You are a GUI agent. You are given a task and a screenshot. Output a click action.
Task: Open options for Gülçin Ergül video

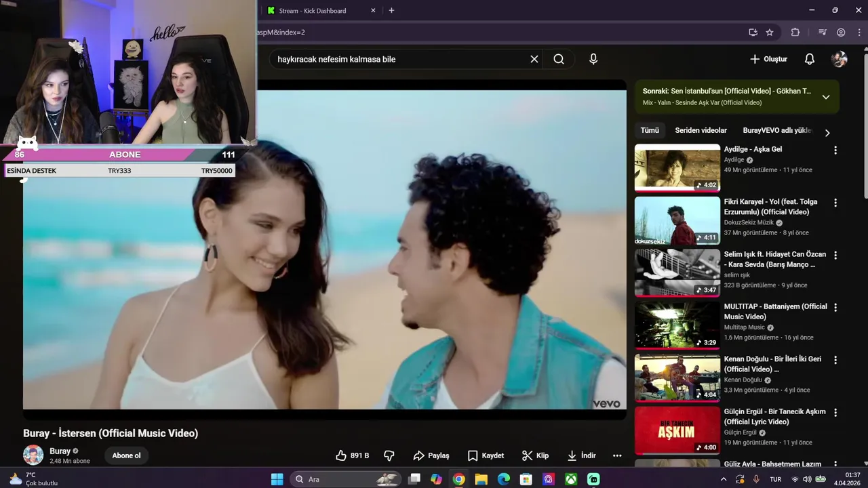(x=835, y=413)
